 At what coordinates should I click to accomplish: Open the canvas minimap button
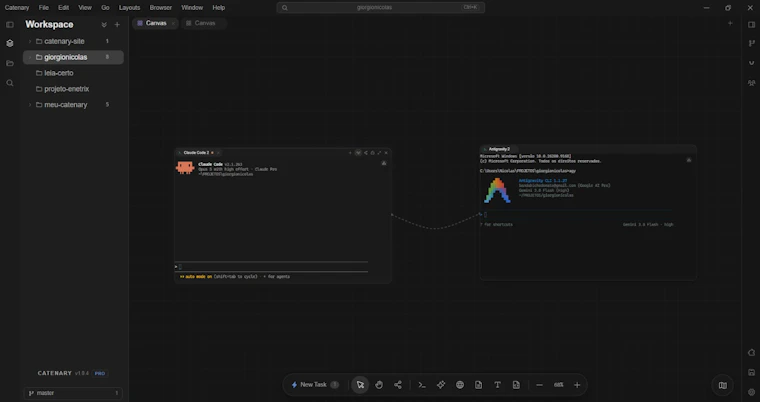723,385
